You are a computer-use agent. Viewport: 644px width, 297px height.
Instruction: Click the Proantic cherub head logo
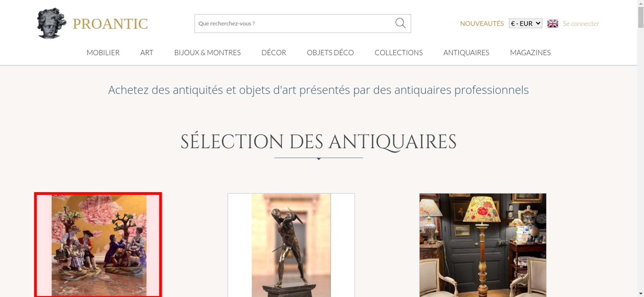tap(52, 23)
